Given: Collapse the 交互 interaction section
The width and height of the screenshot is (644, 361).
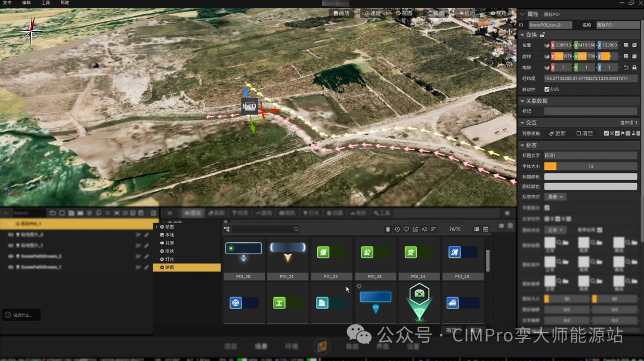Looking at the screenshot, I should [x=522, y=122].
